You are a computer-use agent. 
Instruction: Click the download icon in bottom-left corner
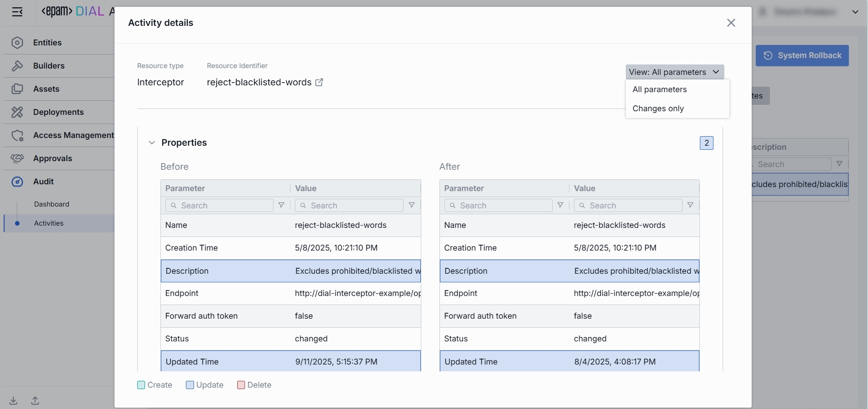tap(14, 400)
